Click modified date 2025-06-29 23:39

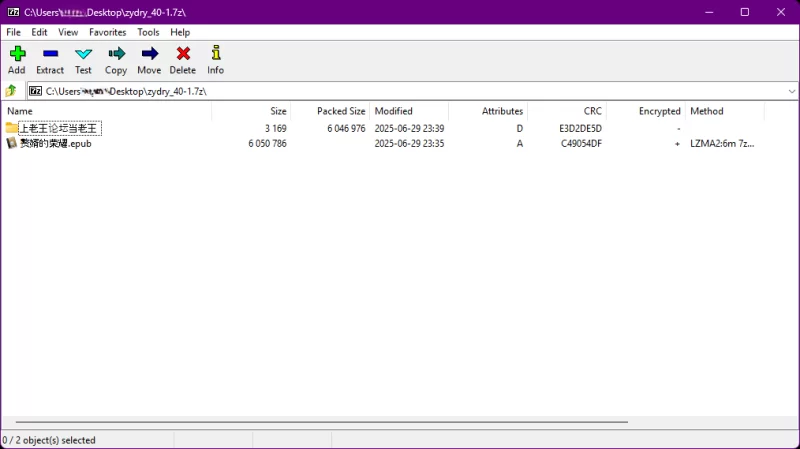click(409, 129)
